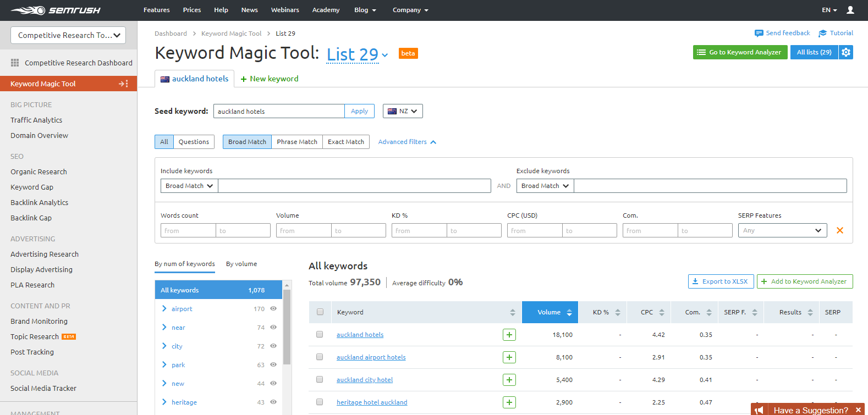Viewport: 868px width, 415px height.
Task: Check the auckland city hotel row checkbox
Action: (320, 379)
